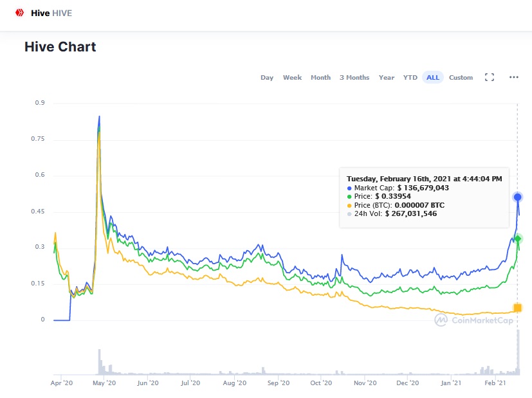532x398 pixels.
Task: Click the Price value $ 0.33954
Action: tap(393, 196)
